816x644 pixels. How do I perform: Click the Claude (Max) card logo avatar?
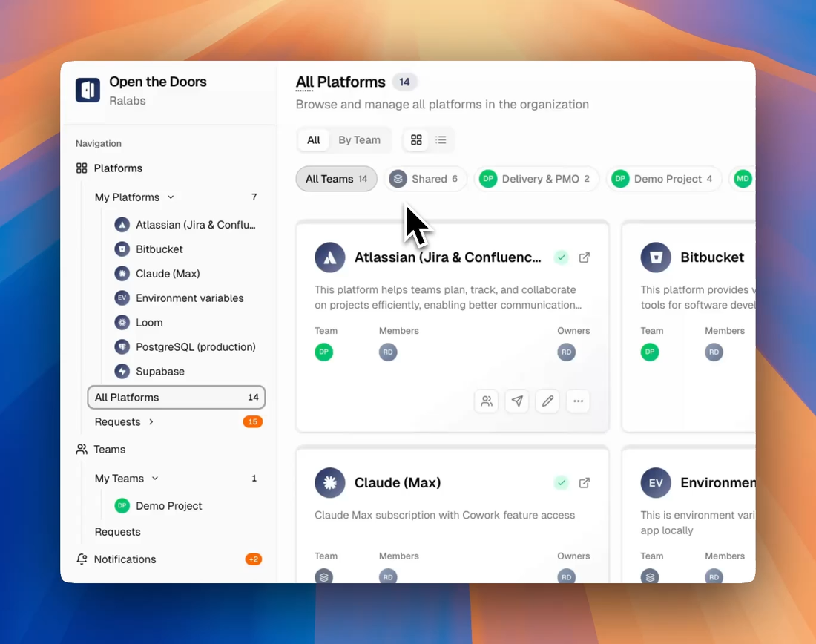(x=330, y=483)
